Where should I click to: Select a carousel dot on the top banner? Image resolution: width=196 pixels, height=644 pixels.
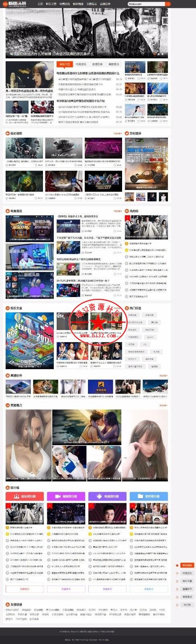click(x=159, y=54)
